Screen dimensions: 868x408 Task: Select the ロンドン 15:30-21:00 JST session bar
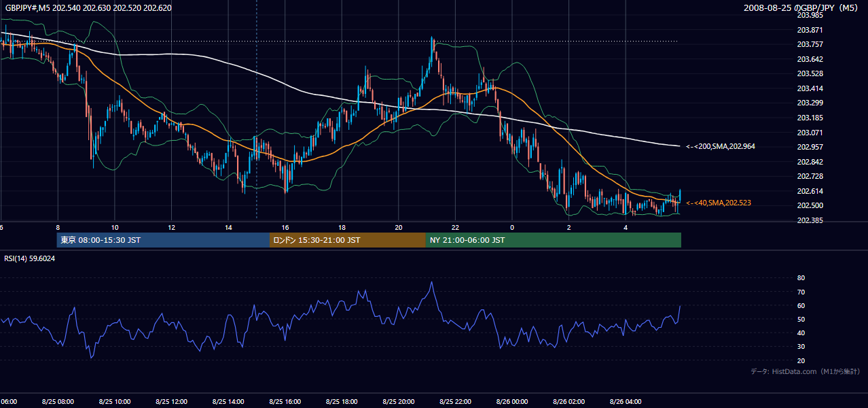tap(348, 240)
